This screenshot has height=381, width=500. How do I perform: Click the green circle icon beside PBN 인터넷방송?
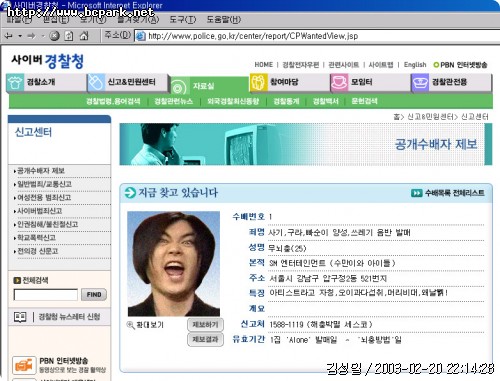tap(436, 65)
